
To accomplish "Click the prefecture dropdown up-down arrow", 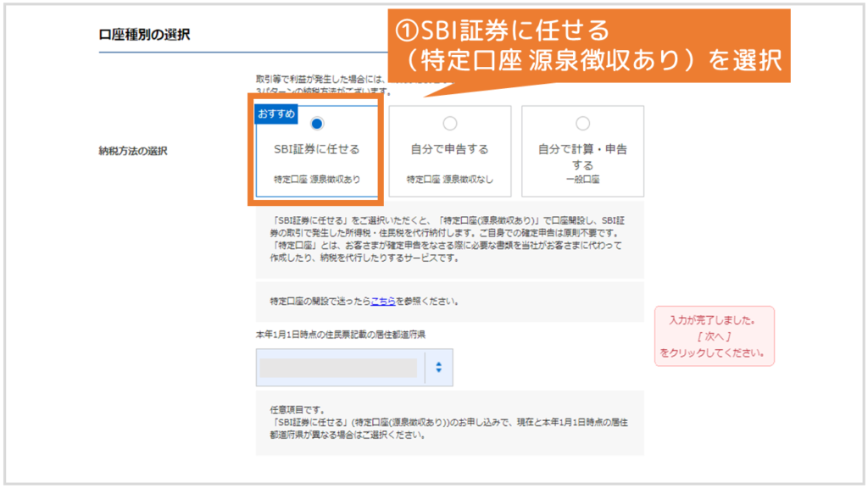I will click(438, 368).
